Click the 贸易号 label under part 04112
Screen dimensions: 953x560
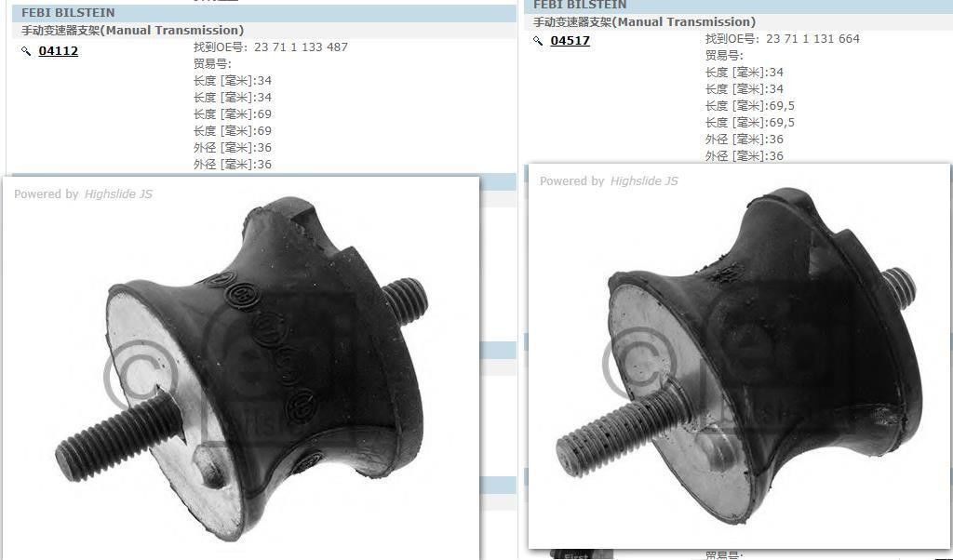(212, 63)
